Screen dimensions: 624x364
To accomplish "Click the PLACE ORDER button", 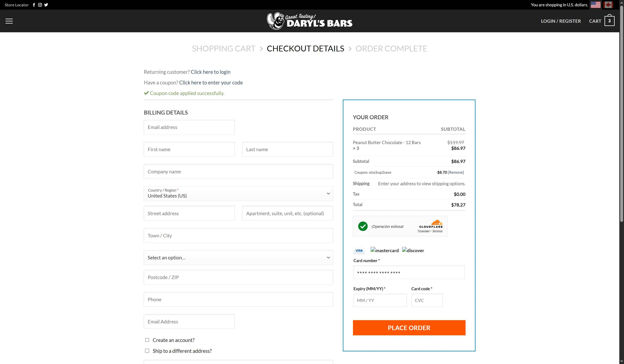I will pos(409,328).
